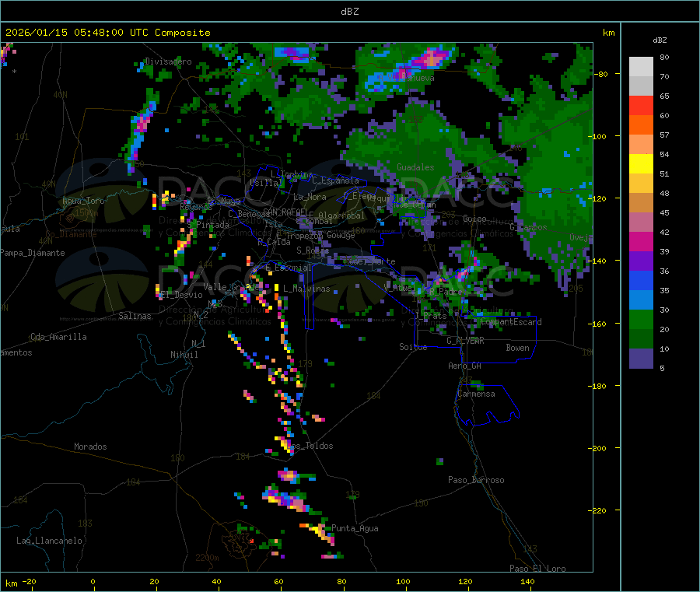Image resolution: width=700 pixels, height=592 pixels.
Task: Click the right axis tick '-220'
Action: 599,510
